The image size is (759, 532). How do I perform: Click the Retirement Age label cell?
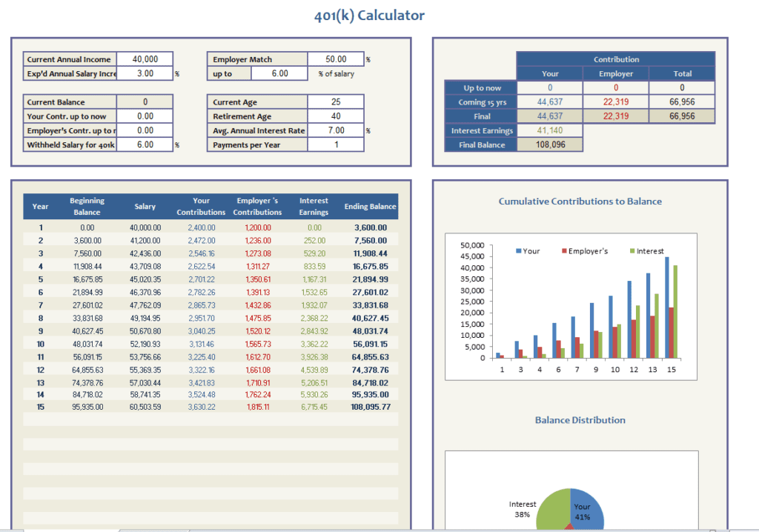point(257,116)
